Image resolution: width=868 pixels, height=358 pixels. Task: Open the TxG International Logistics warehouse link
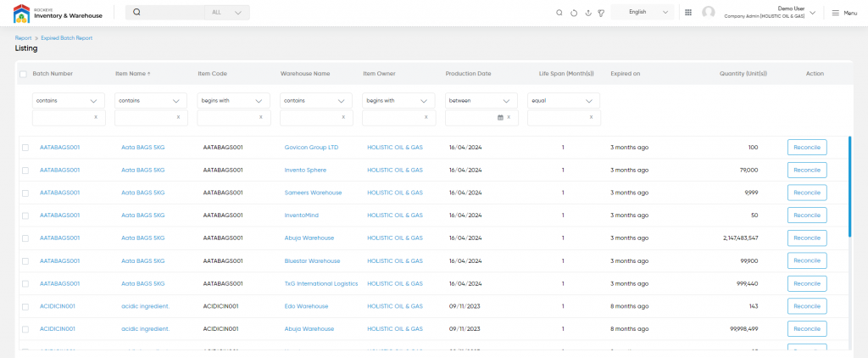click(321, 283)
